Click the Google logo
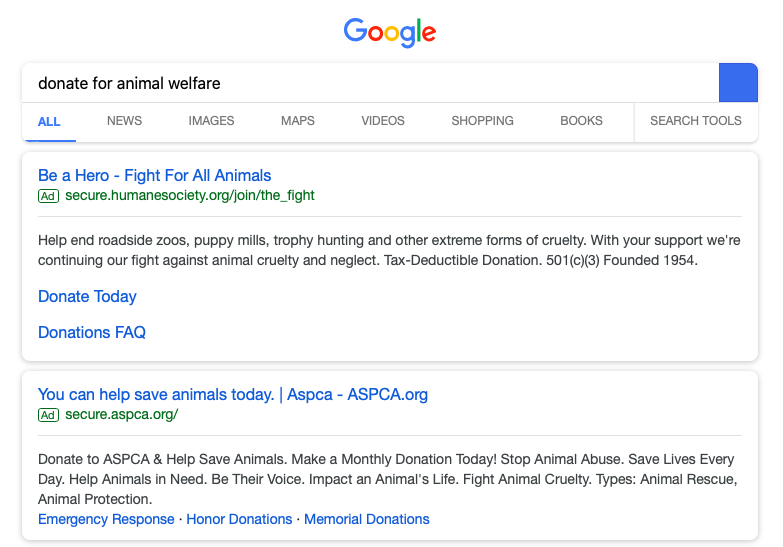Viewport: 783px width, 547px height. pos(390,32)
